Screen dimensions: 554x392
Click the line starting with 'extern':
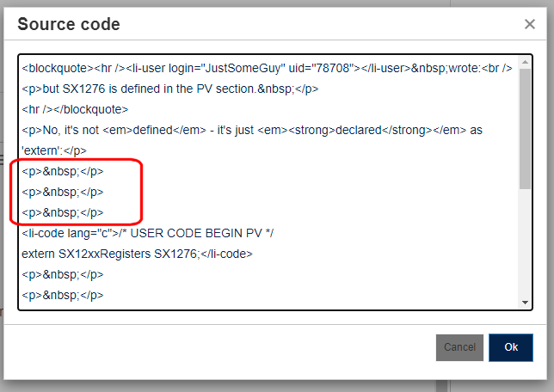point(52,150)
